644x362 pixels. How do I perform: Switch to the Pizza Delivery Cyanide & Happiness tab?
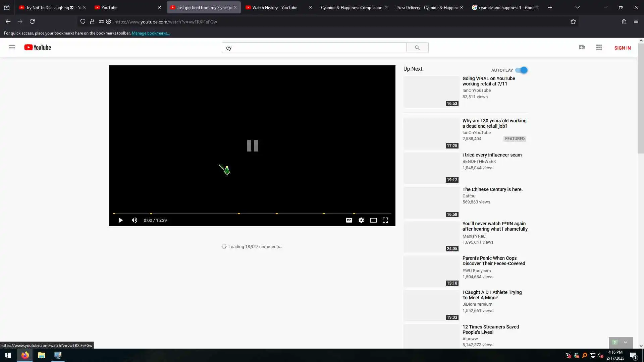(427, 7)
